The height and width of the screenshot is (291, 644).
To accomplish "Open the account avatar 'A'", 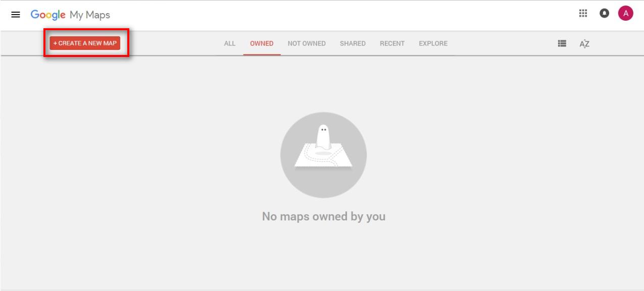I will coord(625,14).
